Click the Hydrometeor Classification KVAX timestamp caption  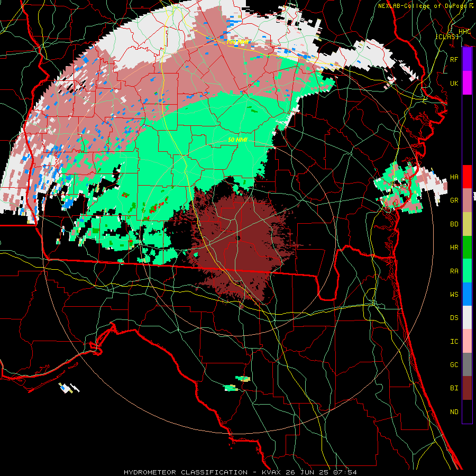click(240, 472)
